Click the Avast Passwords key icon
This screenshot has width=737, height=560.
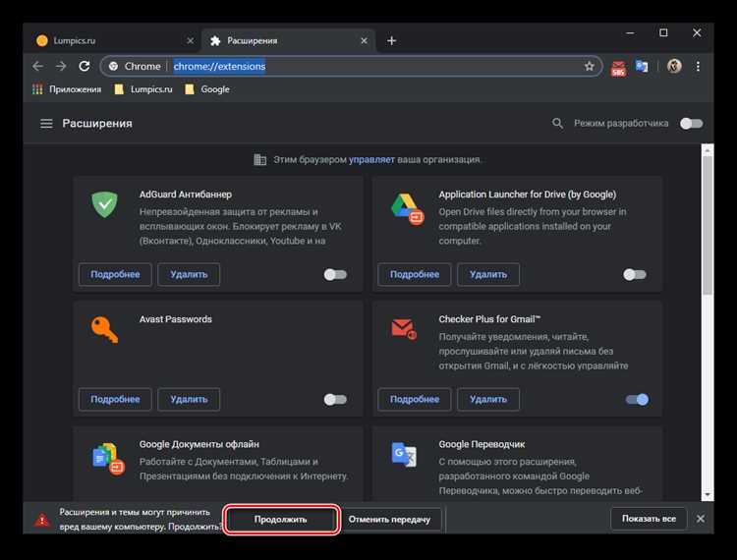click(x=104, y=330)
